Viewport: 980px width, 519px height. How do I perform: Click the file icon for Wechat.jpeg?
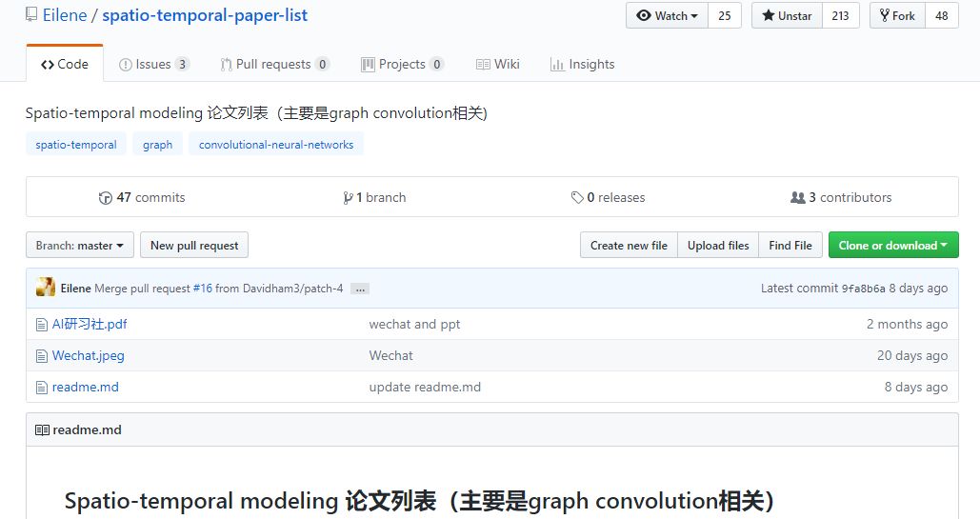42,356
